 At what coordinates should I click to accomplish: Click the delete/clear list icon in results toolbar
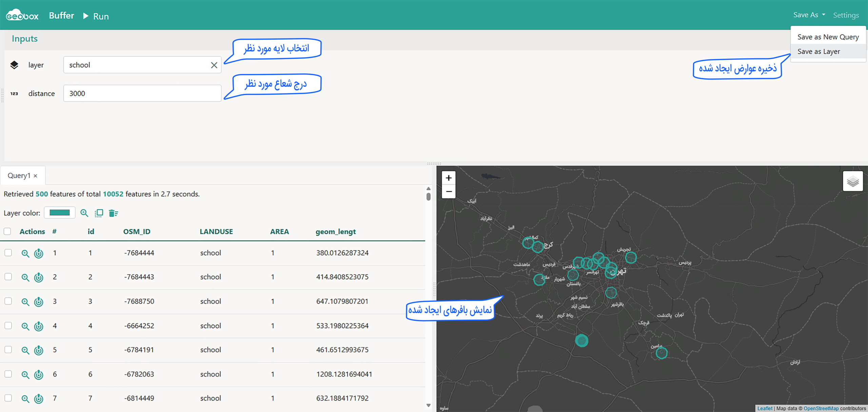(x=113, y=213)
